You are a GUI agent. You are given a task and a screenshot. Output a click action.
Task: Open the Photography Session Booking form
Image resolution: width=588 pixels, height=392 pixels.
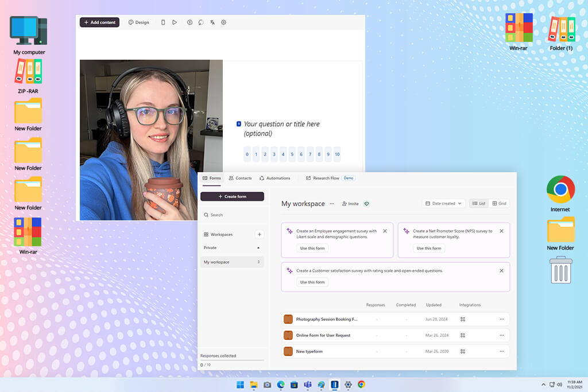tap(395, 319)
